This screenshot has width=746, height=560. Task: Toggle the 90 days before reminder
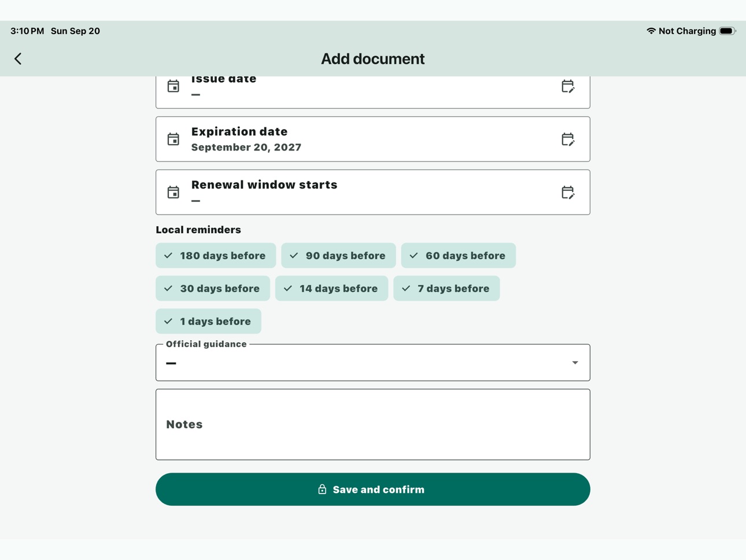click(338, 256)
